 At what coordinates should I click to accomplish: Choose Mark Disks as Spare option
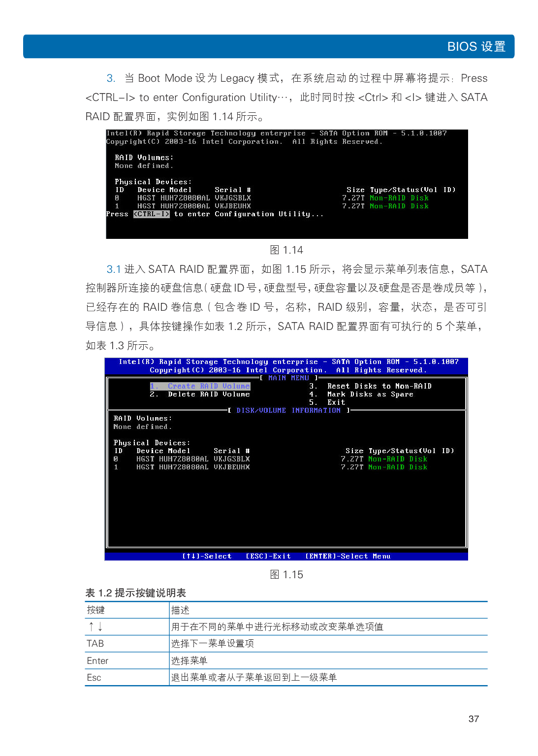[362, 394]
